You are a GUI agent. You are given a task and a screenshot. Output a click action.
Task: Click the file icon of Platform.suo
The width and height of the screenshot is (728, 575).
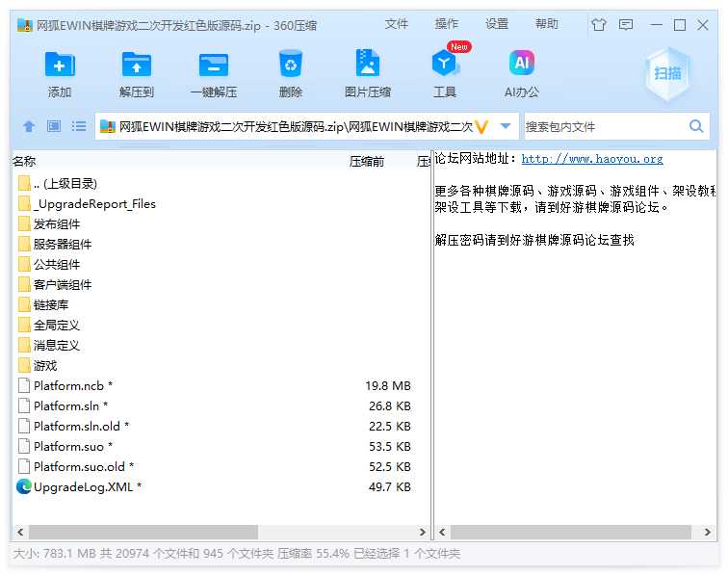(x=24, y=446)
